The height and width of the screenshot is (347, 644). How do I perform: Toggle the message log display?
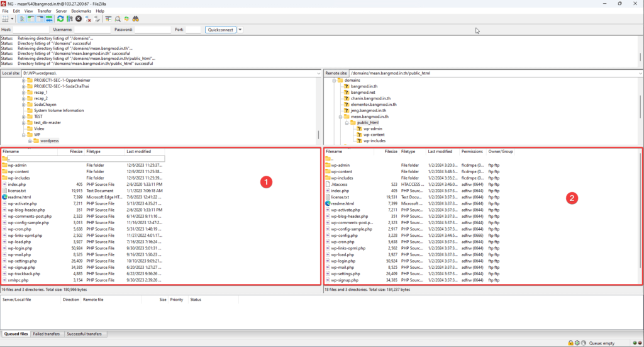(22, 19)
